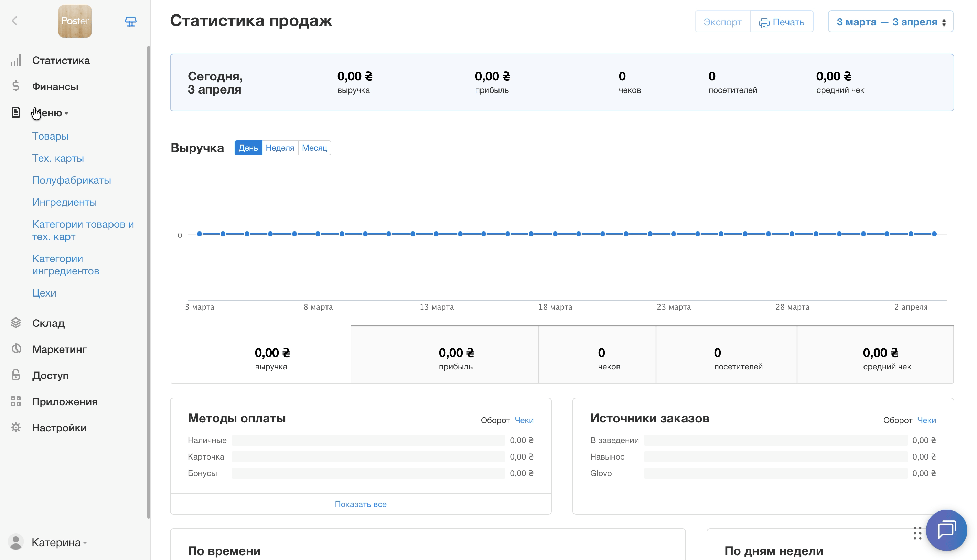Click the Печать print button
Viewport: 977px width, 560px height.
point(782,22)
